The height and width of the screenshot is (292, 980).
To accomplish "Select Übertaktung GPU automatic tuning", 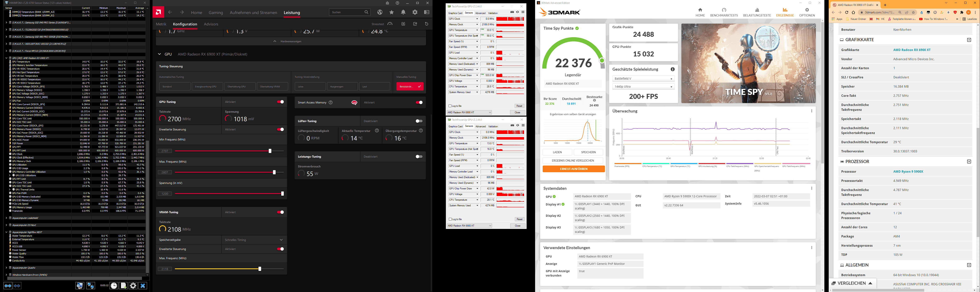I will [240, 86].
